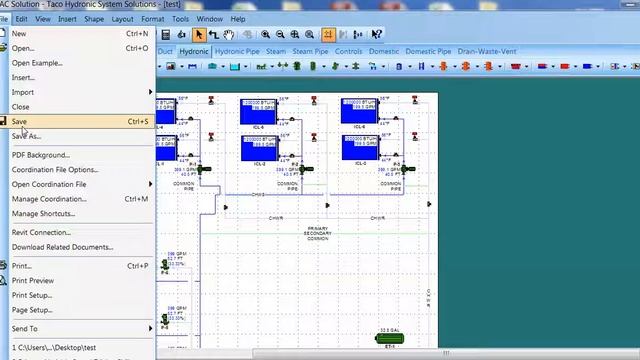Open the calculator icon in toolbar
The width and height of the screenshot is (640, 360).
(x=166, y=35)
